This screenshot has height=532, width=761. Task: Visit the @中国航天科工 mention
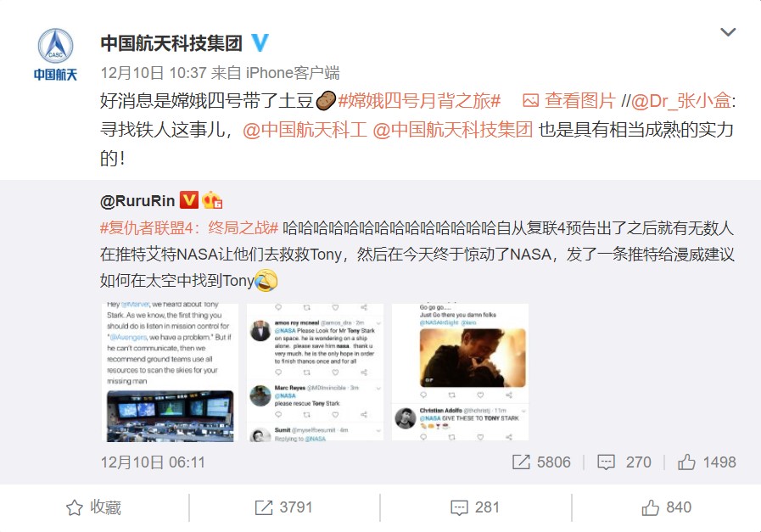point(305,130)
